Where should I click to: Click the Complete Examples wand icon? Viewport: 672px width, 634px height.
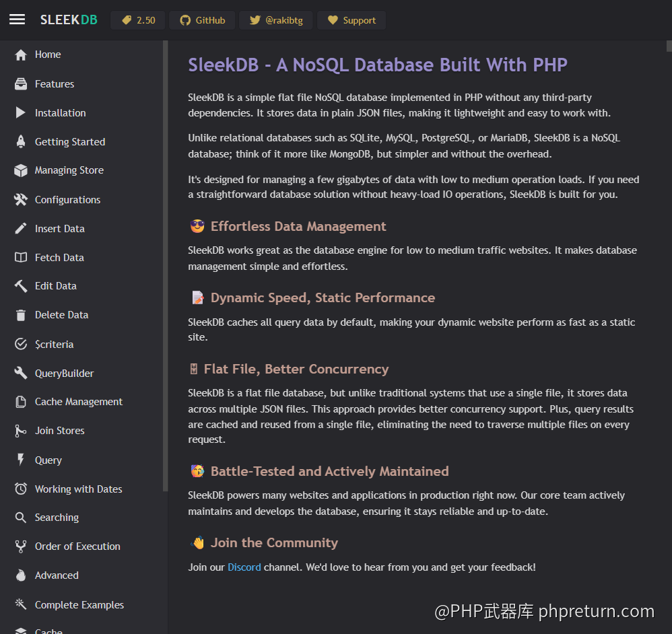[21, 604]
